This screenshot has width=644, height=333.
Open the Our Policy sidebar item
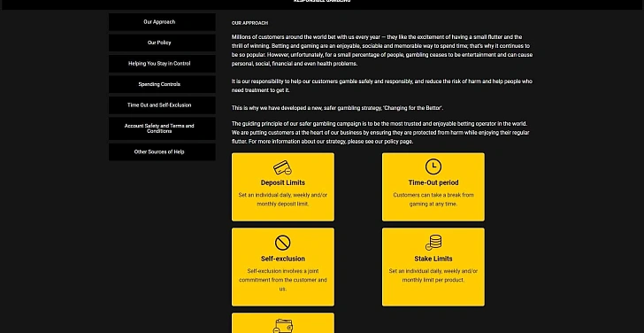(x=162, y=43)
